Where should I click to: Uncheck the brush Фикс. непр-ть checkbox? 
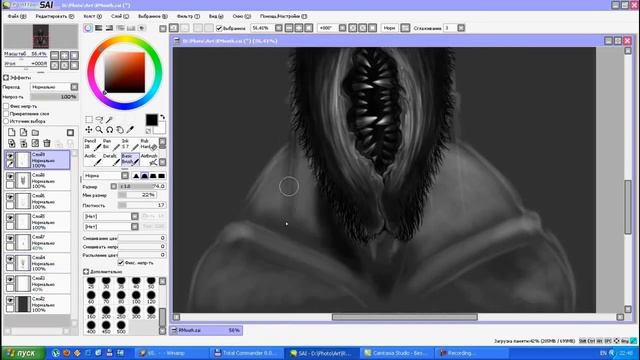[121, 262]
